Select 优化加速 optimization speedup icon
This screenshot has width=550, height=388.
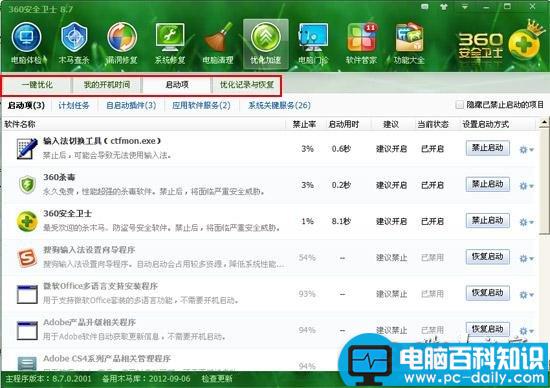click(266, 44)
